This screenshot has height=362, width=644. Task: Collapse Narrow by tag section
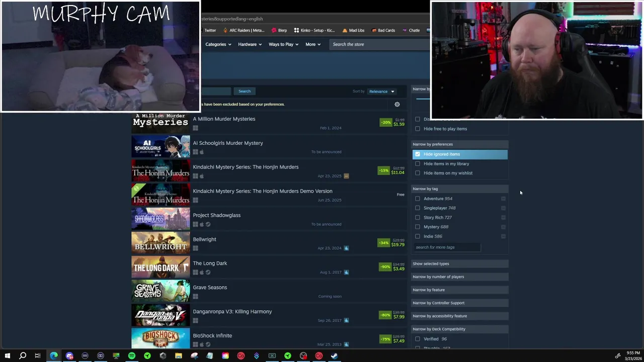pyautogui.click(x=460, y=189)
